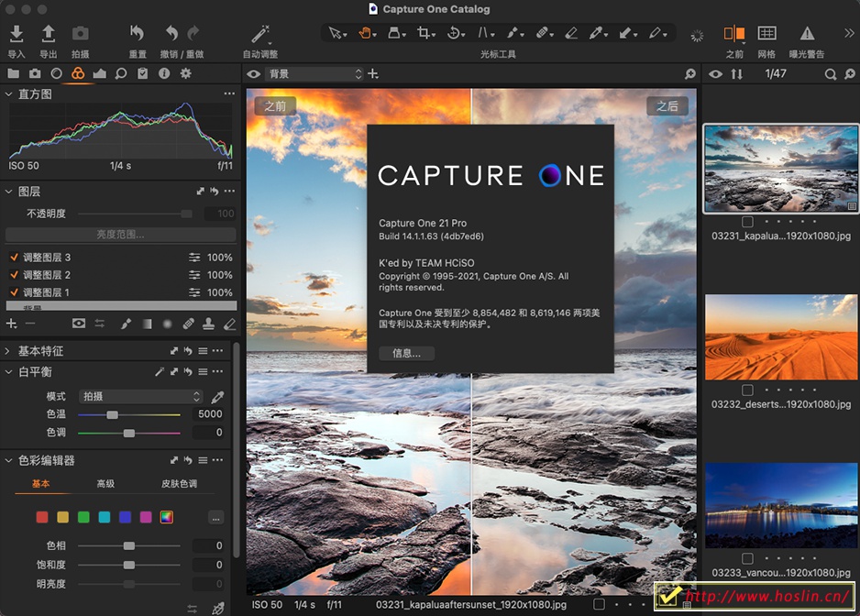Select the Crop cursor tool
This screenshot has height=616, width=860.
[x=424, y=33]
